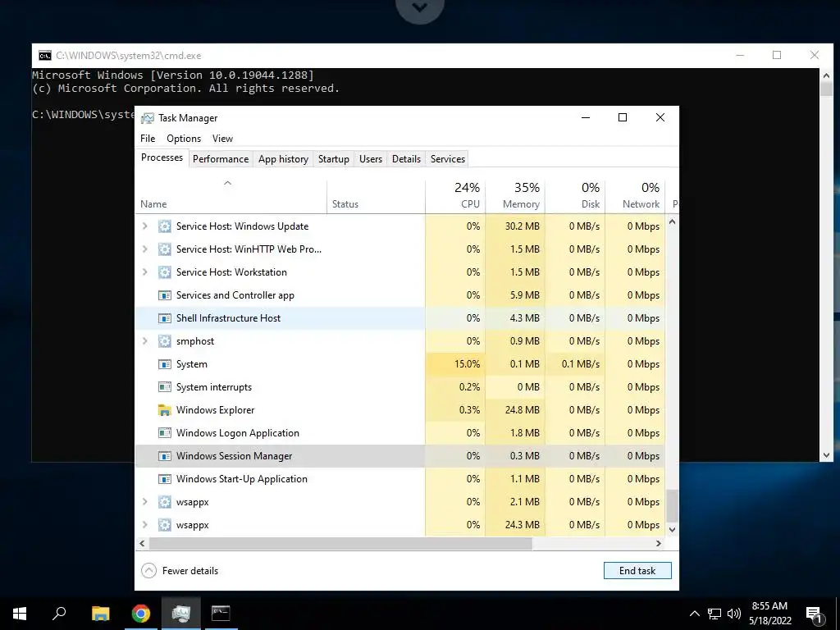840x630 pixels.
Task: Click horizontal scrollbar right arrow
Action: (659, 543)
